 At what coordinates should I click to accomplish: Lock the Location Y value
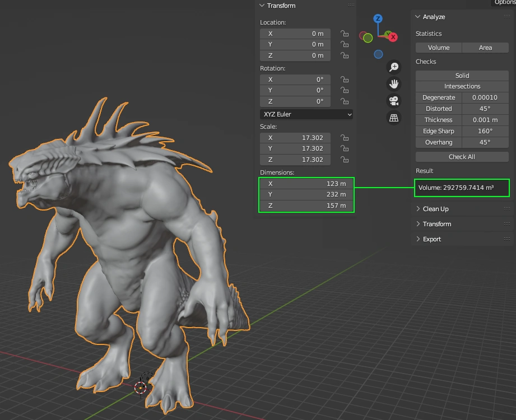pyautogui.click(x=345, y=44)
